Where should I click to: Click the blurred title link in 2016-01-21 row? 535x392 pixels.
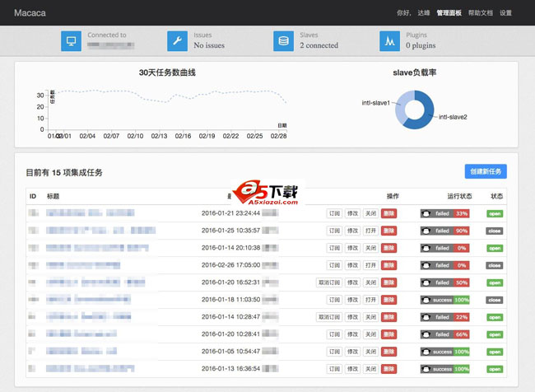point(90,213)
